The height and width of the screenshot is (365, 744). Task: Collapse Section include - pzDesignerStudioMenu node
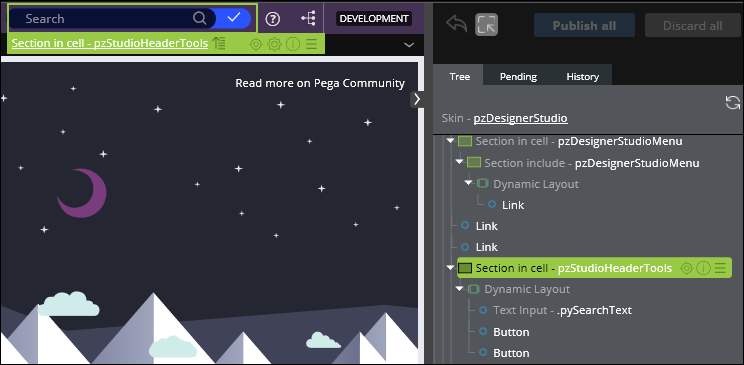pyautogui.click(x=459, y=162)
